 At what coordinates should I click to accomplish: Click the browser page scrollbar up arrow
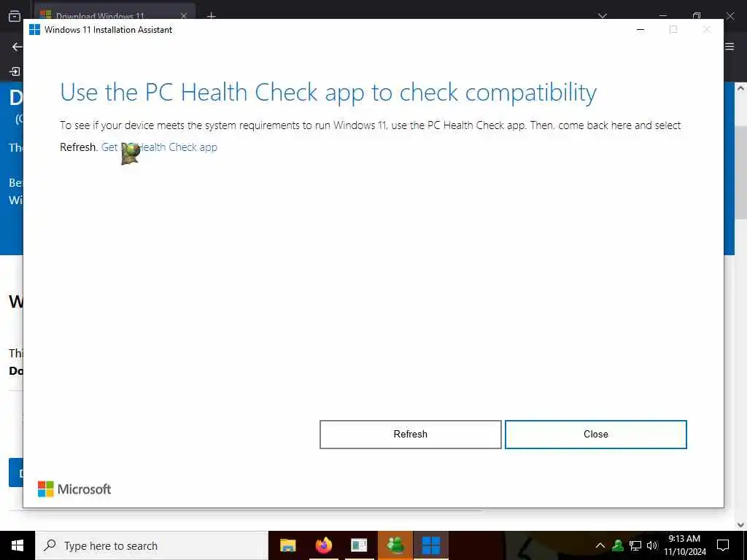740,88
